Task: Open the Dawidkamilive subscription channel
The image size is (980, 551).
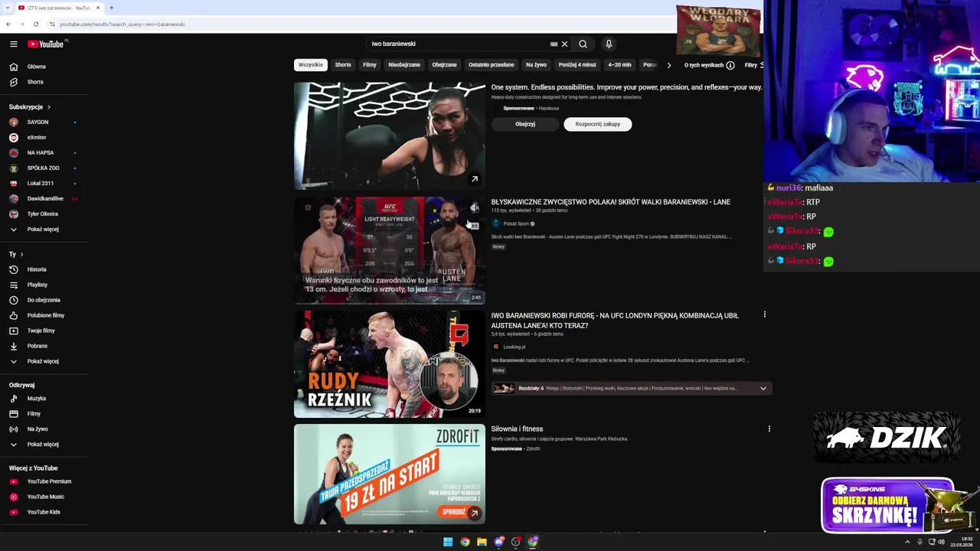Action: tap(44, 199)
